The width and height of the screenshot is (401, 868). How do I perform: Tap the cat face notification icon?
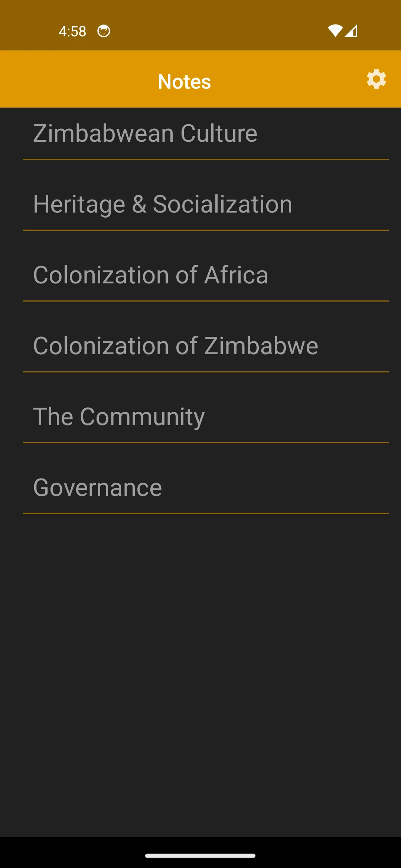point(104,31)
